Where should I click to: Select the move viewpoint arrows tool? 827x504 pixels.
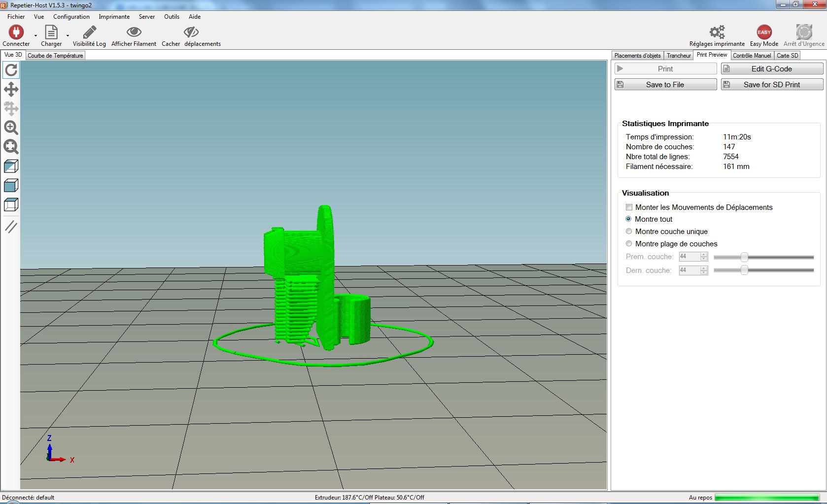pyautogui.click(x=11, y=89)
